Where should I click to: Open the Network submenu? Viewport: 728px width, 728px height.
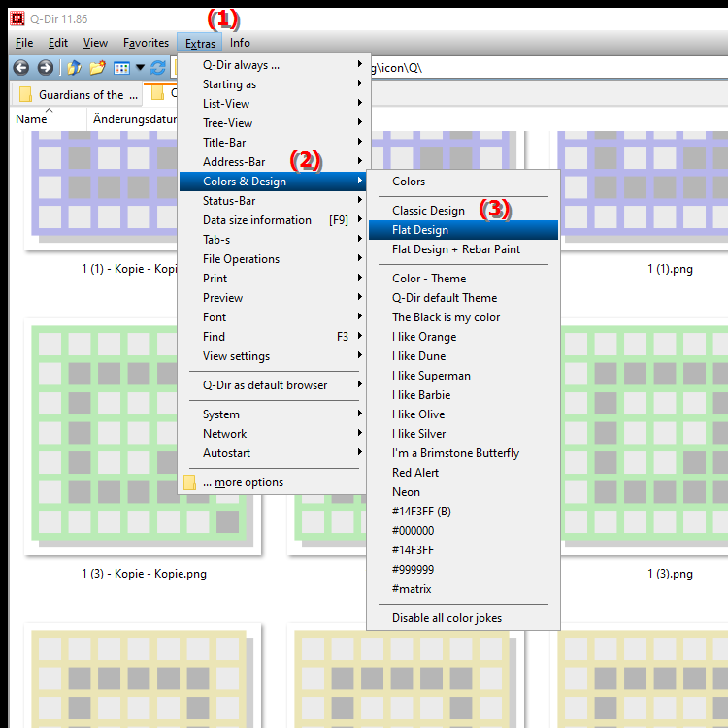click(x=273, y=434)
